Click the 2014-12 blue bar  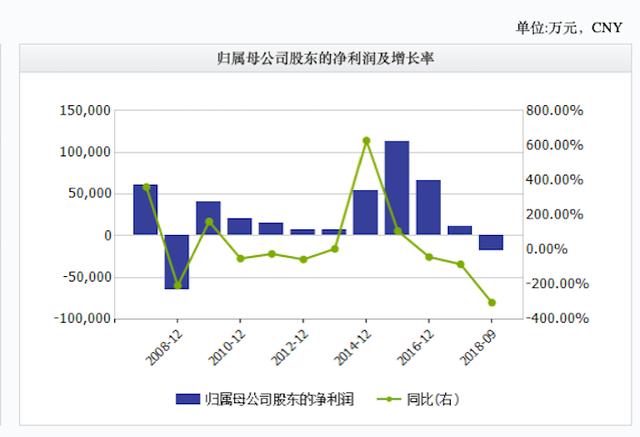click(x=365, y=212)
